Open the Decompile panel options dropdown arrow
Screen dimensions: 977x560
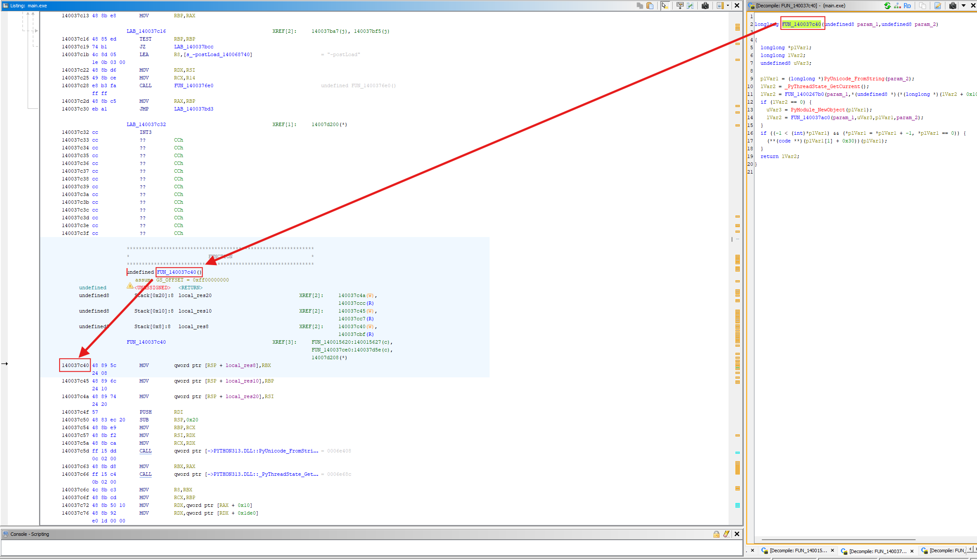coord(964,6)
